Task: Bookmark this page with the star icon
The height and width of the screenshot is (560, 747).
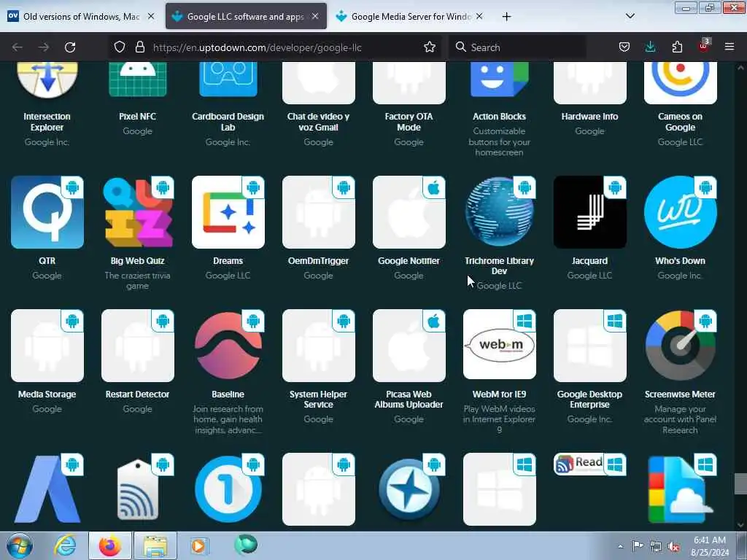Action: tap(430, 47)
